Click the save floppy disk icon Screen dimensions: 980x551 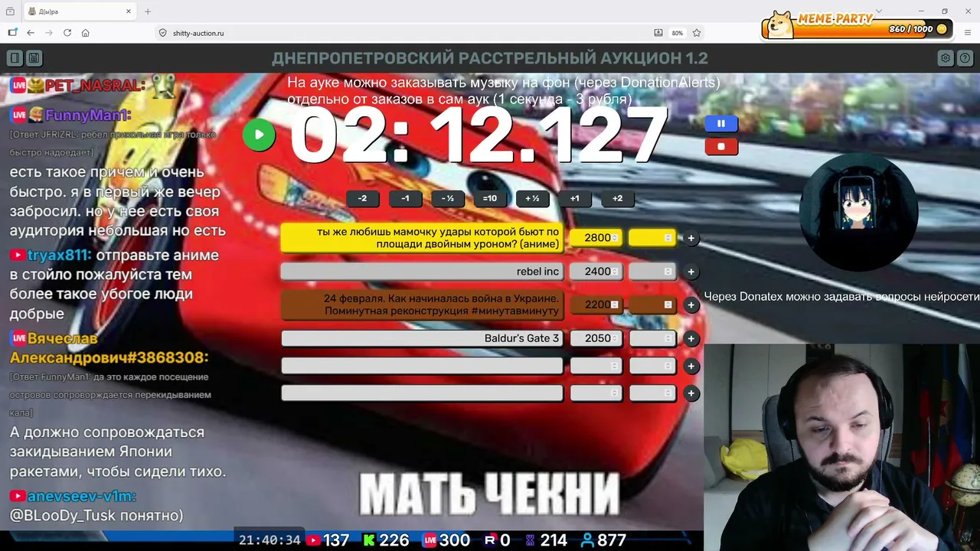point(34,58)
